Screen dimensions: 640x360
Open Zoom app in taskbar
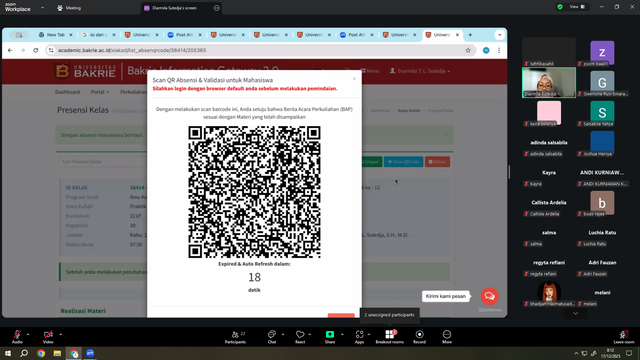90,353
